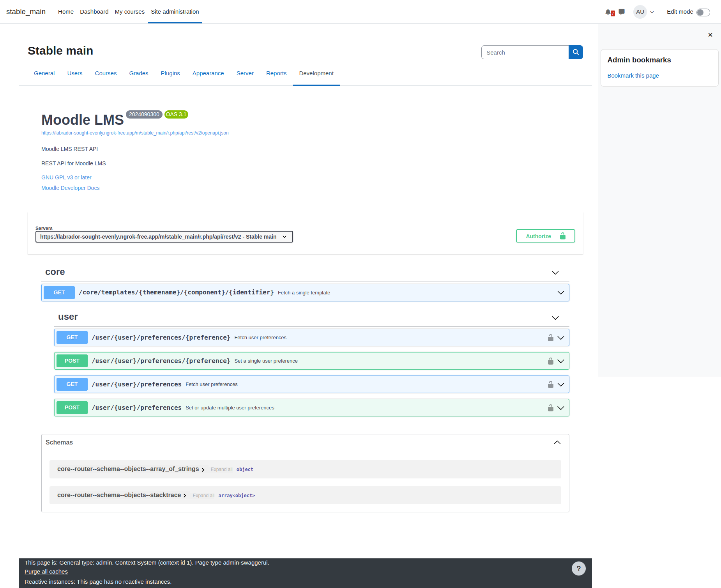Click lock icon on GET /user/{user}/preferences/{preference}

(550, 338)
